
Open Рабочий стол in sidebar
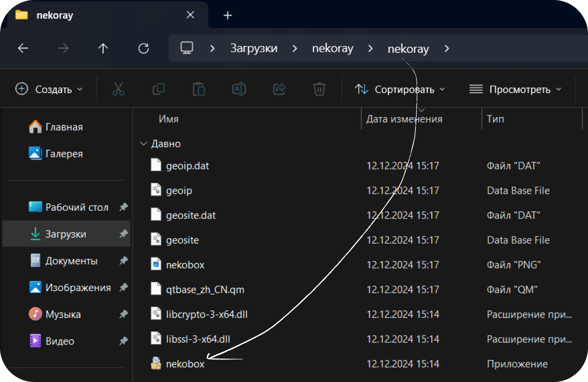[77, 207]
